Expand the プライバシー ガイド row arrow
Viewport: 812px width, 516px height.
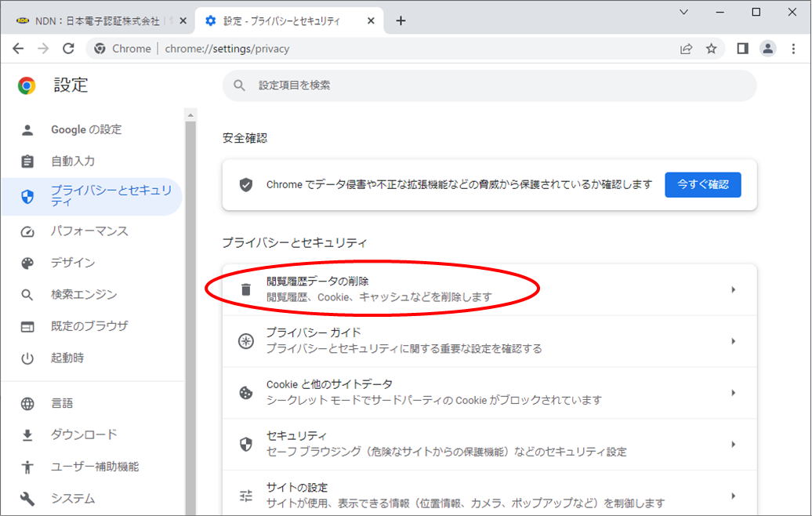[x=733, y=341]
